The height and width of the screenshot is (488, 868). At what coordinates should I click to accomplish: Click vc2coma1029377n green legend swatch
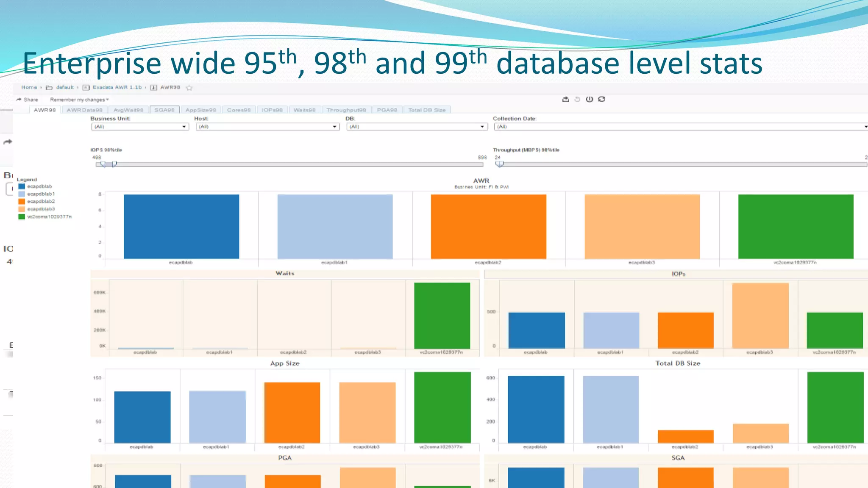pyautogui.click(x=22, y=217)
